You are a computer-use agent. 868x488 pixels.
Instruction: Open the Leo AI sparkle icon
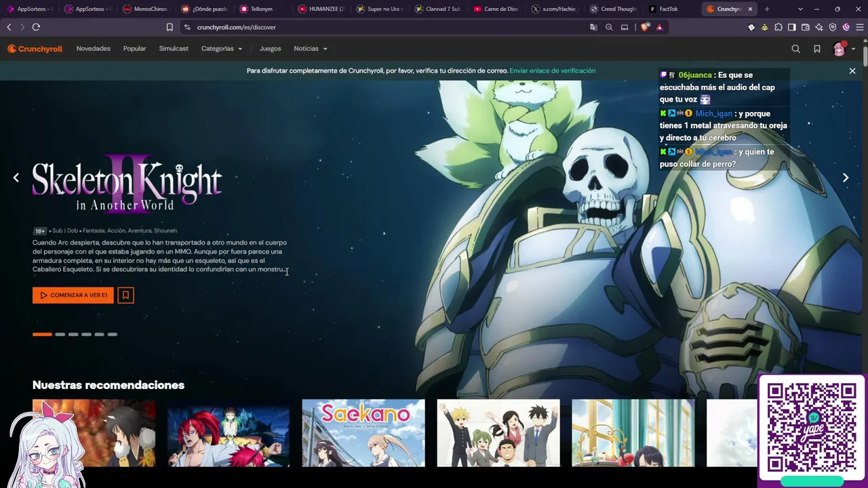point(819,27)
